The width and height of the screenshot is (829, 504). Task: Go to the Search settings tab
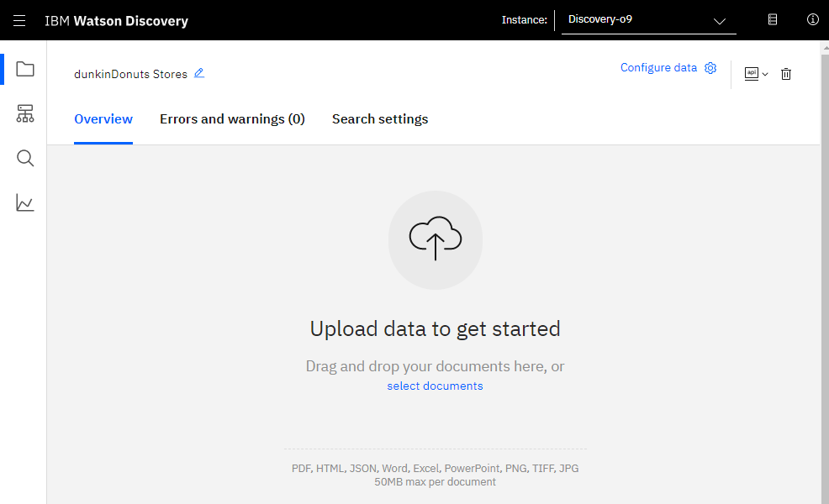click(379, 119)
